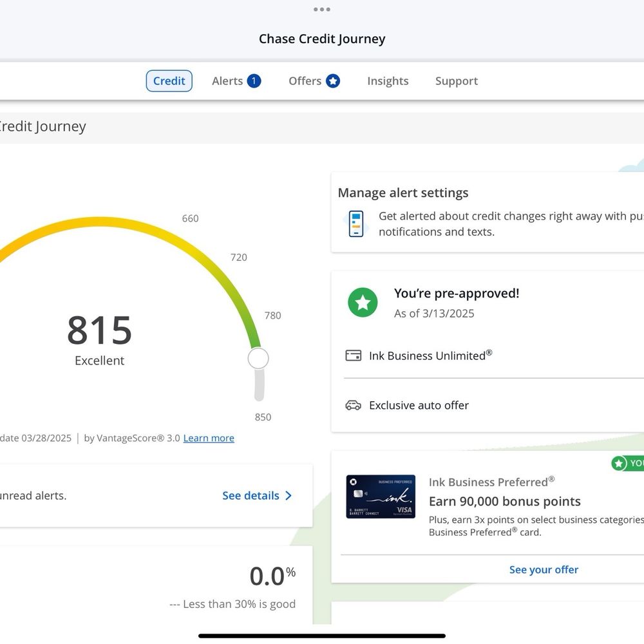Screen dimensions: 644x644
Task: Click the phone icon in Manage alert settings
Action: coord(355,224)
